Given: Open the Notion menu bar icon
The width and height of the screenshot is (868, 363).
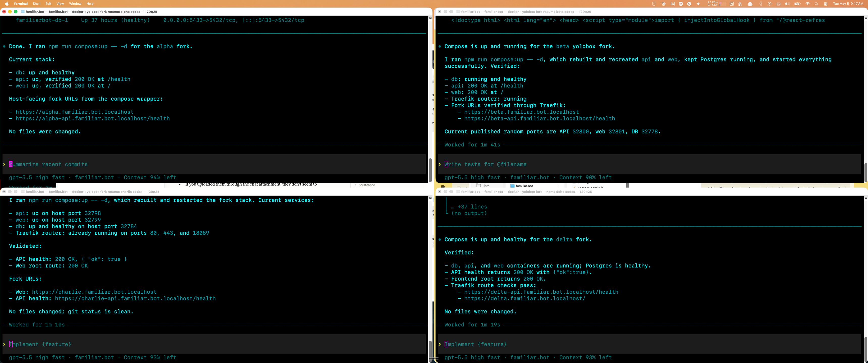Looking at the screenshot, I should [732, 4].
